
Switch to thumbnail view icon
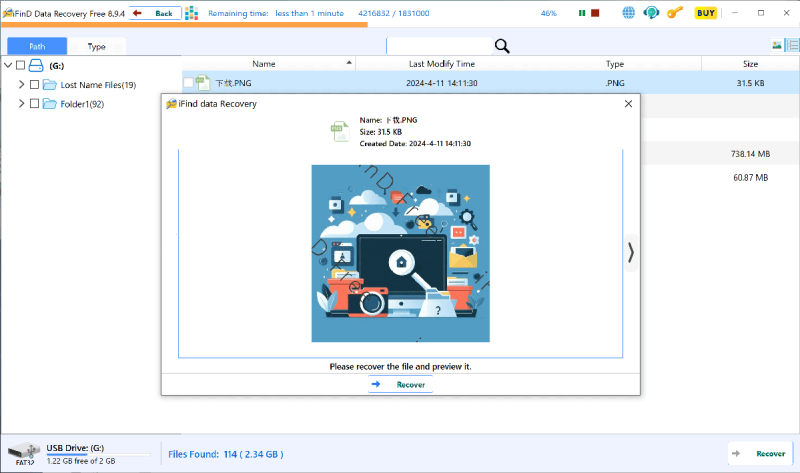point(777,45)
